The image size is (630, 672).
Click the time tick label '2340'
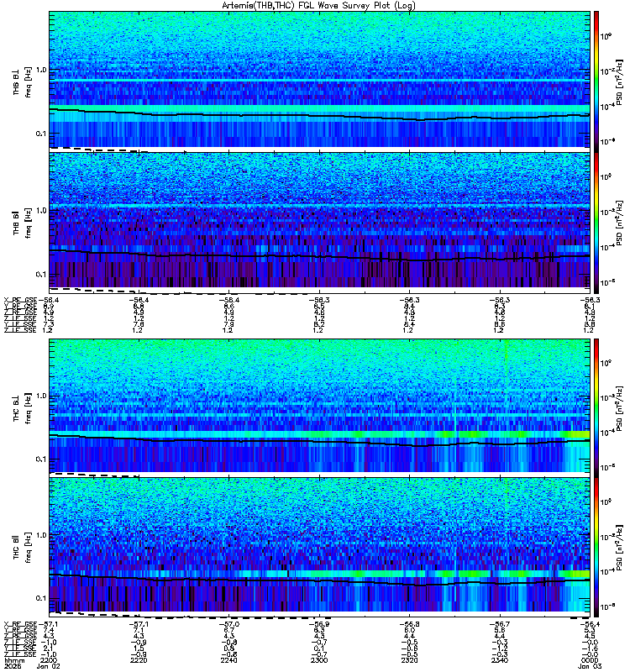tap(500, 660)
